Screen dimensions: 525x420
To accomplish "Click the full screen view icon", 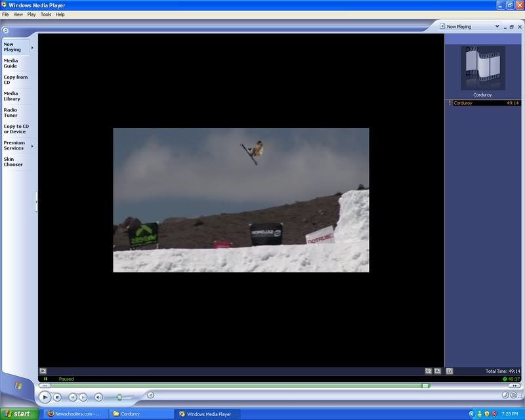I will (x=429, y=371).
